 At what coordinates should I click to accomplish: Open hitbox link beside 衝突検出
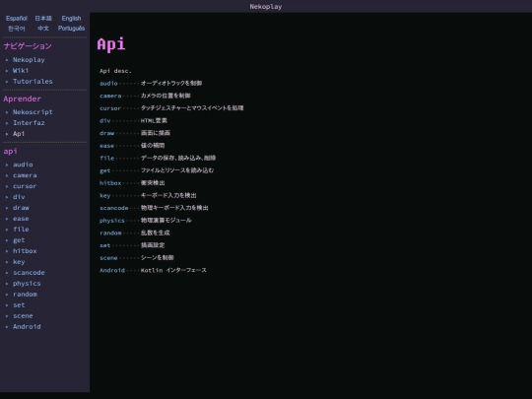pyautogui.click(x=110, y=183)
